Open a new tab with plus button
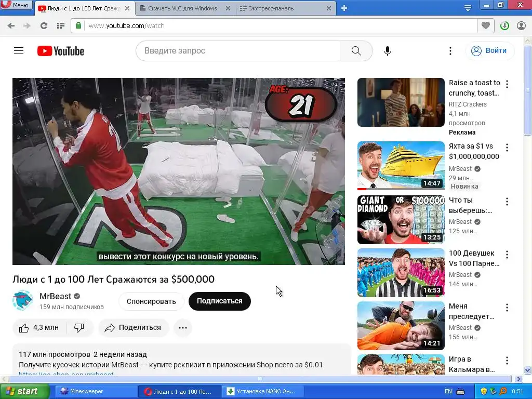Viewport: 532px width, 399px height. [x=344, y=8]
